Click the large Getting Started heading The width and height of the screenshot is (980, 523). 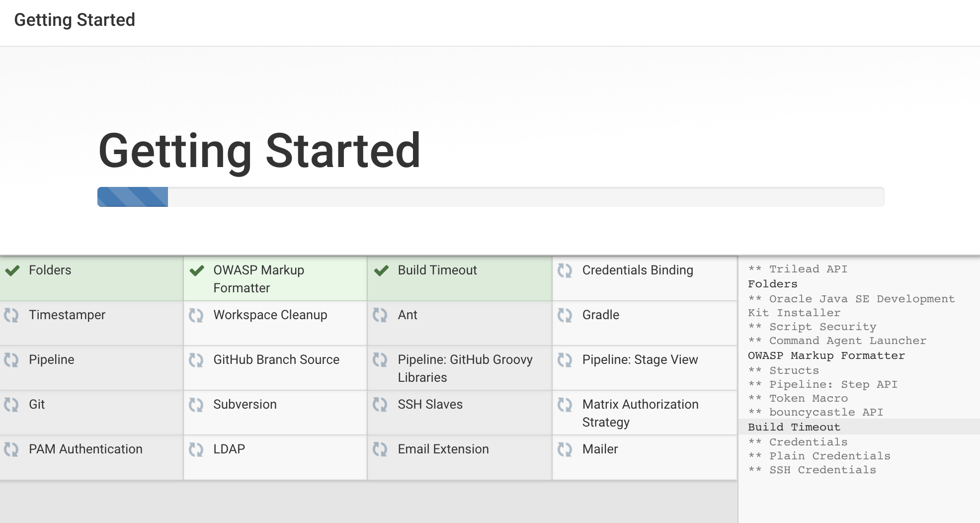[260, 152]
